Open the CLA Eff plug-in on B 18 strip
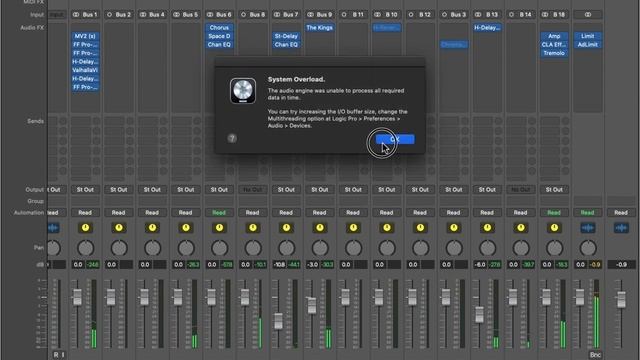This screenshot has height=360, width=640. (x=554, y=45)
